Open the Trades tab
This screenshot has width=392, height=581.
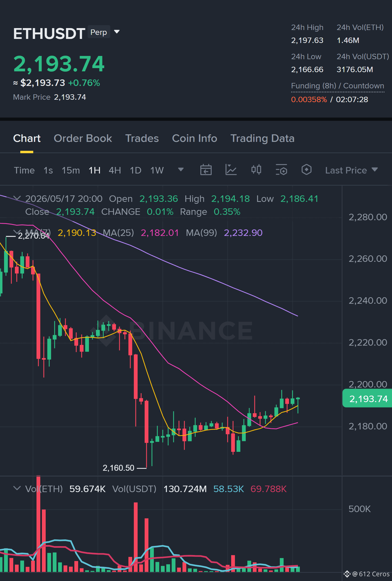tap(142, 138)
